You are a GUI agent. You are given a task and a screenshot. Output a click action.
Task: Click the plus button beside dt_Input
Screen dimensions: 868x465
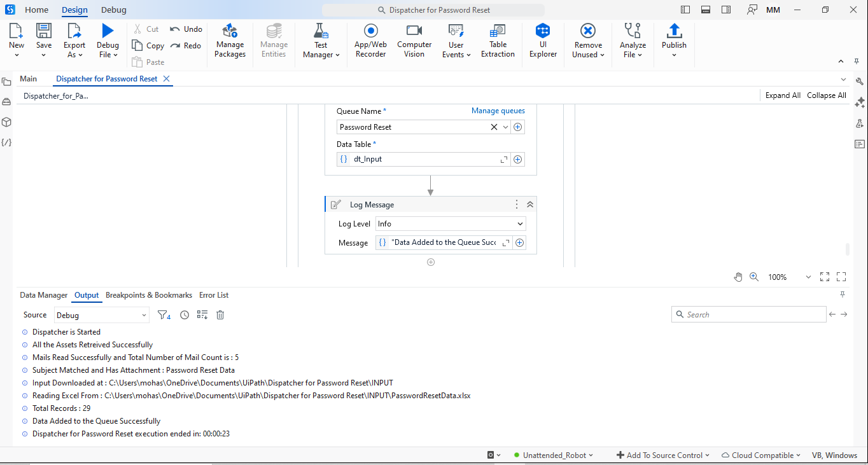coord(518,160)
